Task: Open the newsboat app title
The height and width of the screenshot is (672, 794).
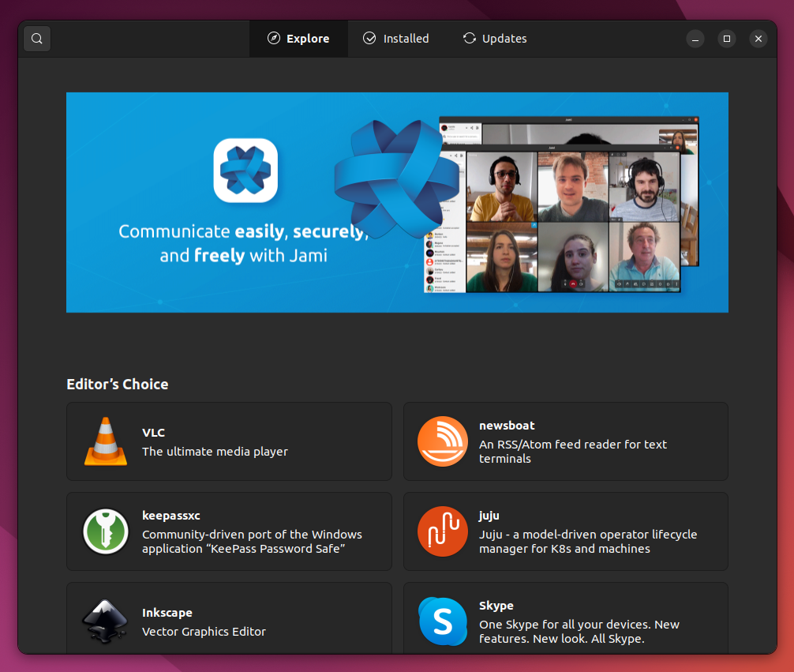Action: click(x=507, y=426)
